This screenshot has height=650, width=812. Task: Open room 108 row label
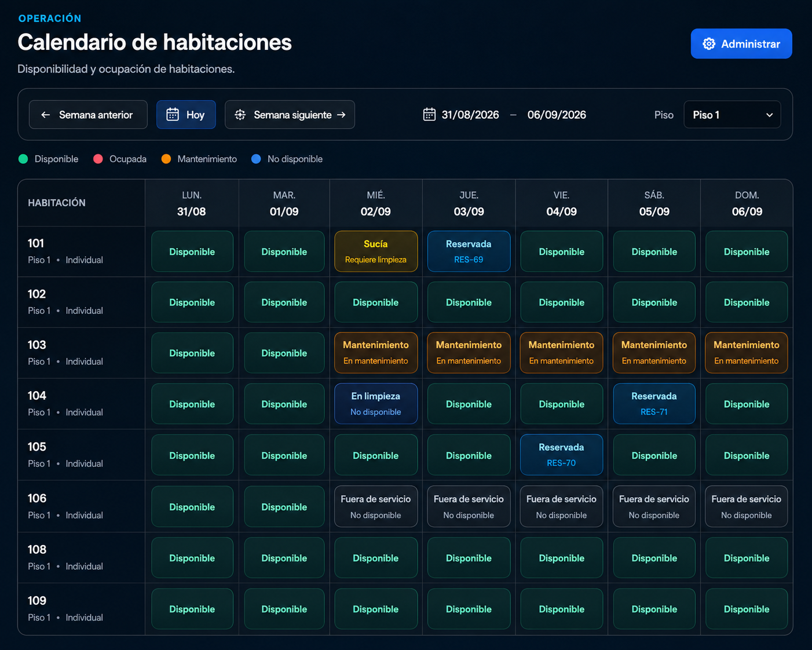tap(81, 557)
